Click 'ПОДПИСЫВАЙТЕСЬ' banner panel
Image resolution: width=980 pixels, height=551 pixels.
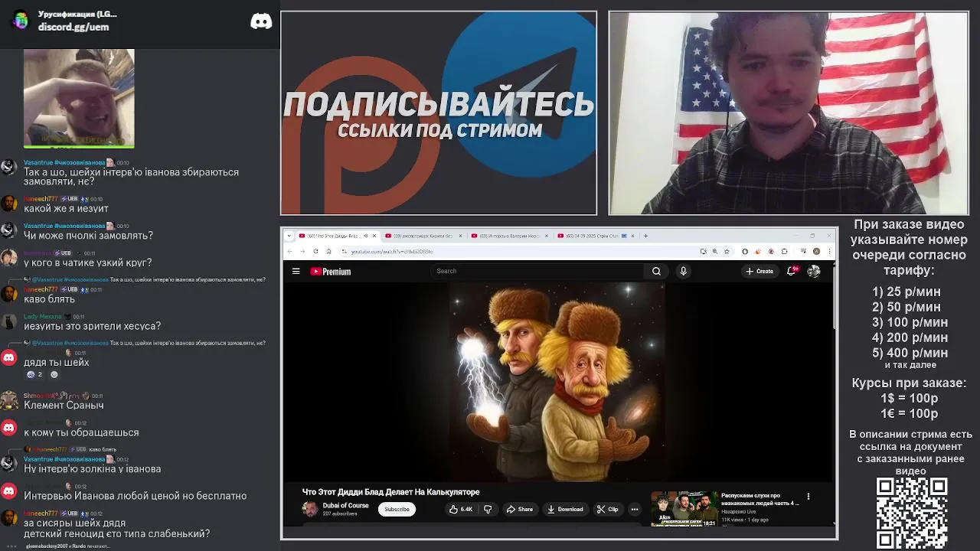tap(439, 112)
